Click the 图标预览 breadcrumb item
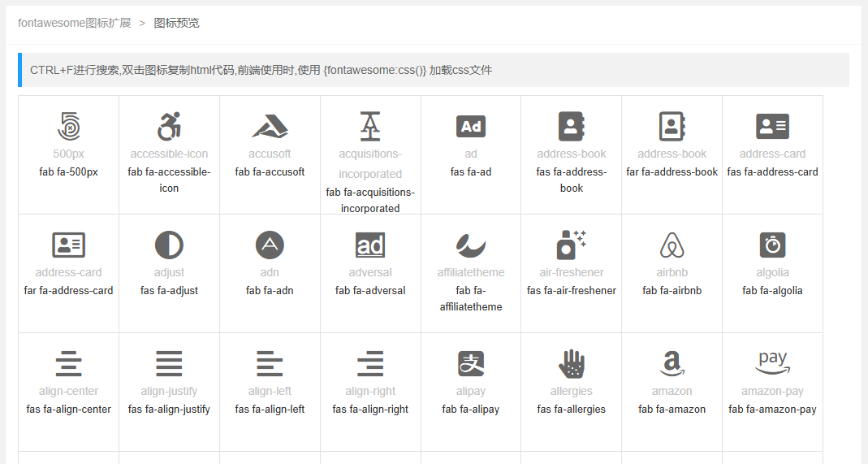 (177, 23)
